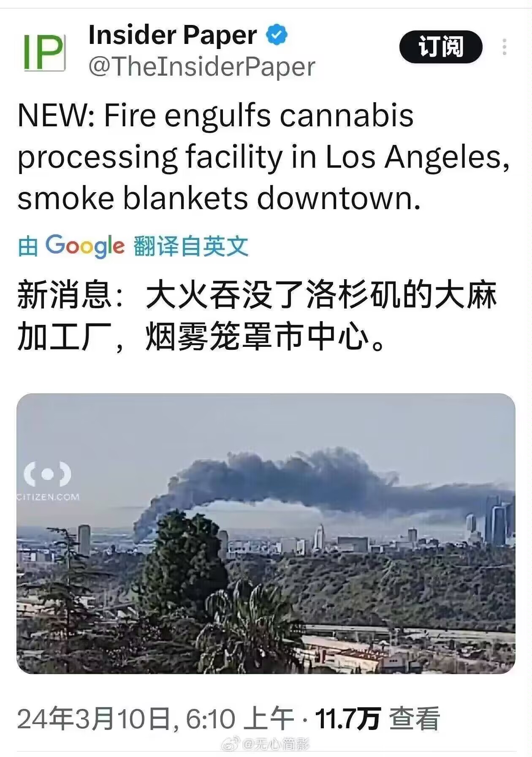Select the English tweet text
The width and height of the screenshot is (532, 757).
point(263,157)
